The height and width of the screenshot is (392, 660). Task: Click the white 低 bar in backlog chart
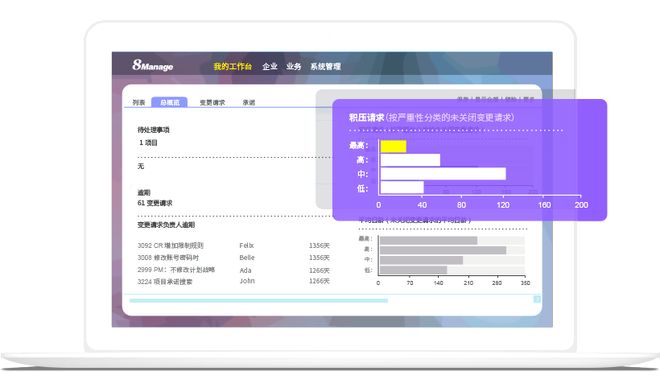tap(402, 187)
